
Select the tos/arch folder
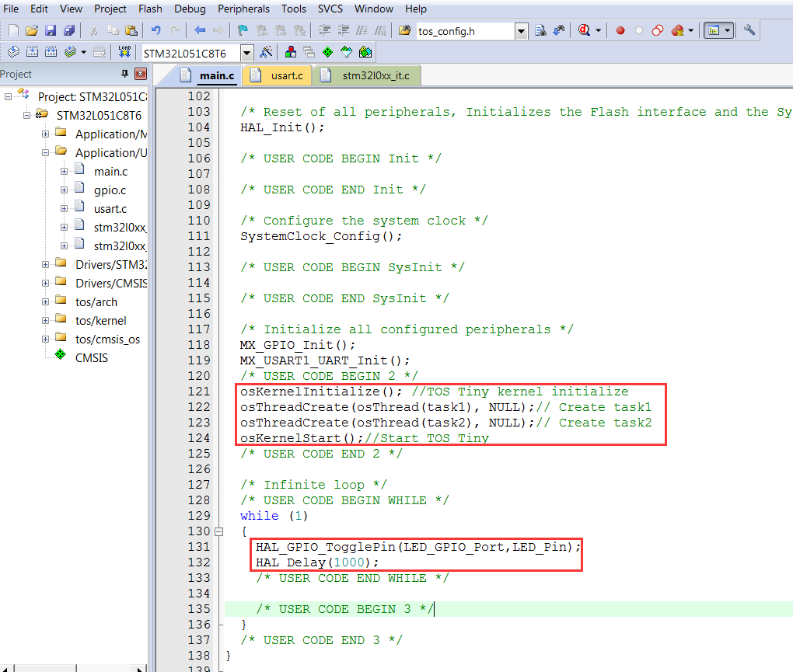pos(96,301)
